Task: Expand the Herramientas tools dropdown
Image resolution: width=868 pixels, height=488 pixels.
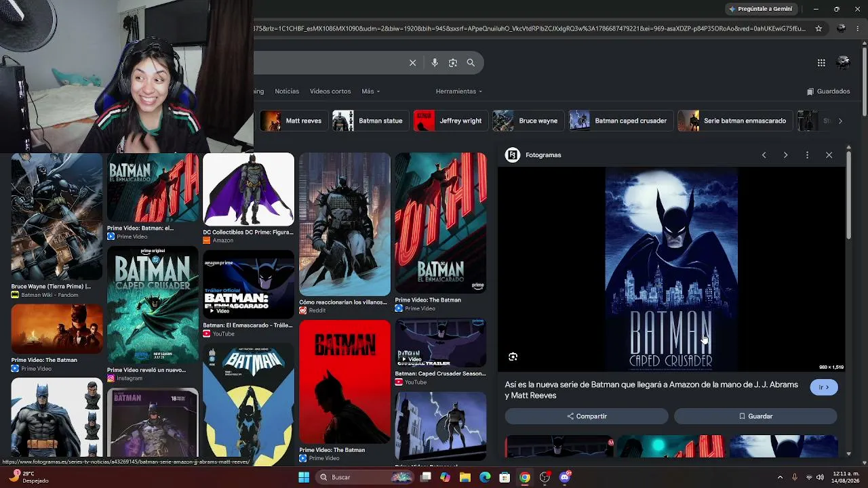Action: click(459, 91)
